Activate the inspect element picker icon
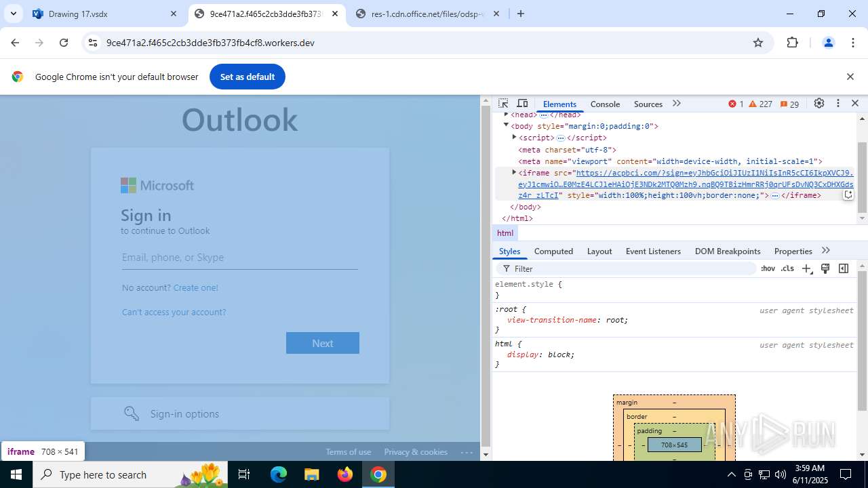Viewport: 868px width, 488px height. [503, 104]
